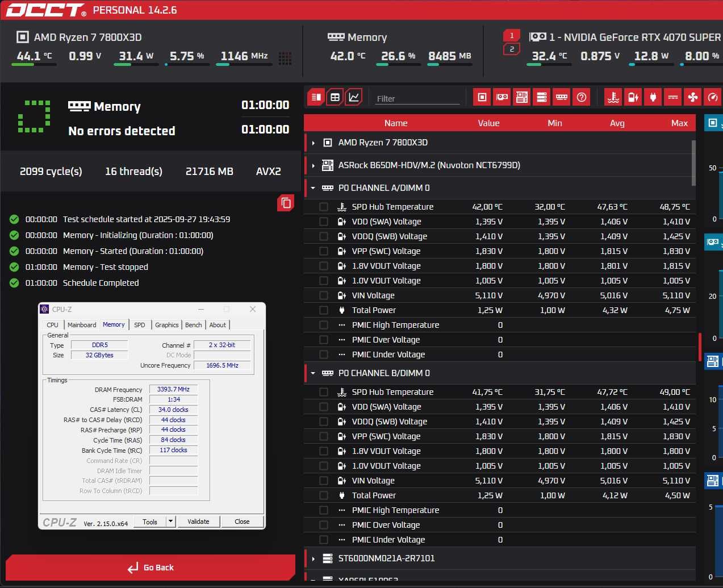Check the Channel B 1.8V VOUT Voltage box
The image size is (723, 588).
point(324,451)
